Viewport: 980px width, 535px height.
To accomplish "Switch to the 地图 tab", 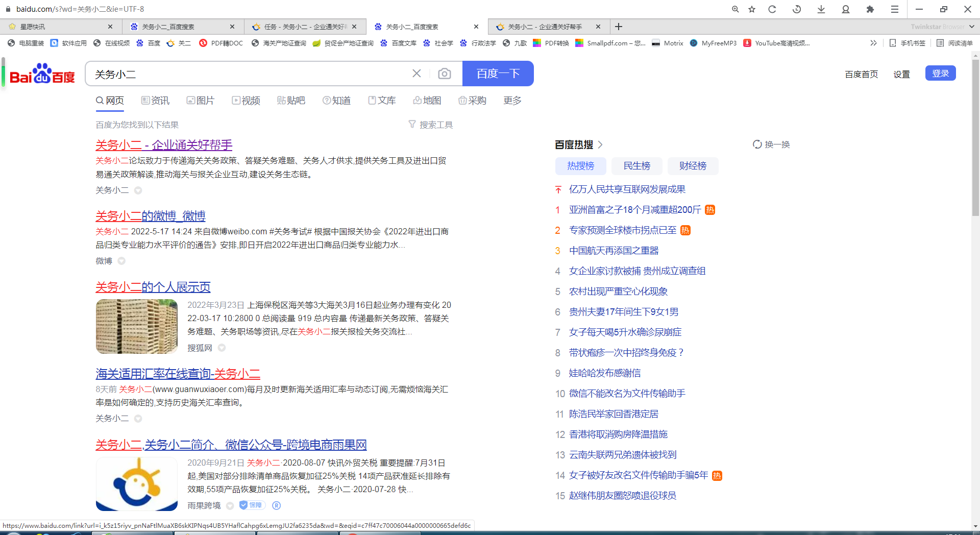I will click(427, 101).
